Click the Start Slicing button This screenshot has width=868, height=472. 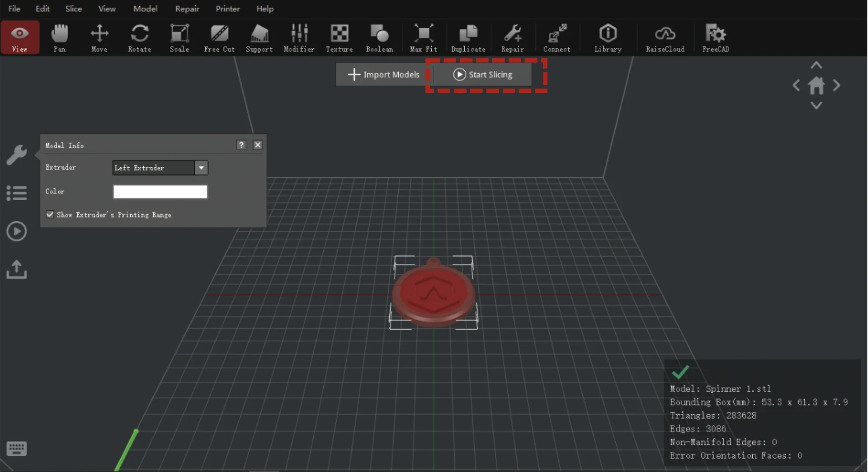(483, 75)
